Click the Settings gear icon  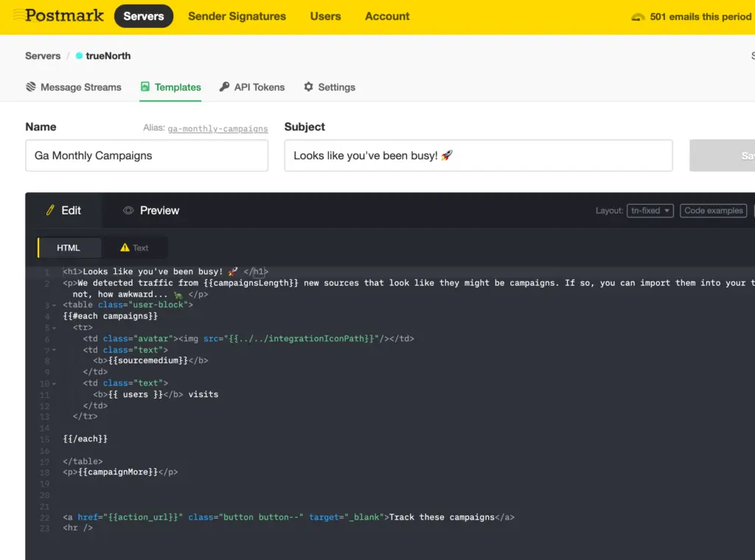[309, 87]
